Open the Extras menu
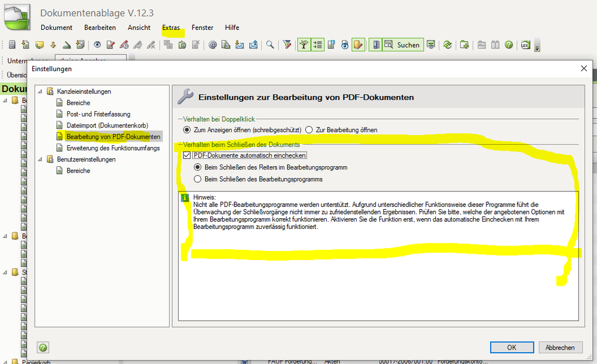 click(171, 27)
